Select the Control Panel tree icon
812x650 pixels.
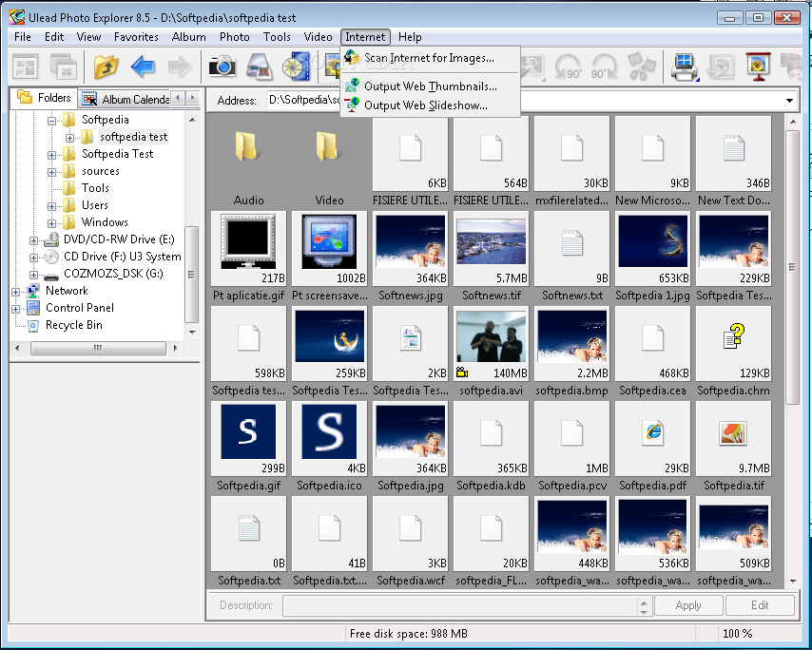[33, 308]
